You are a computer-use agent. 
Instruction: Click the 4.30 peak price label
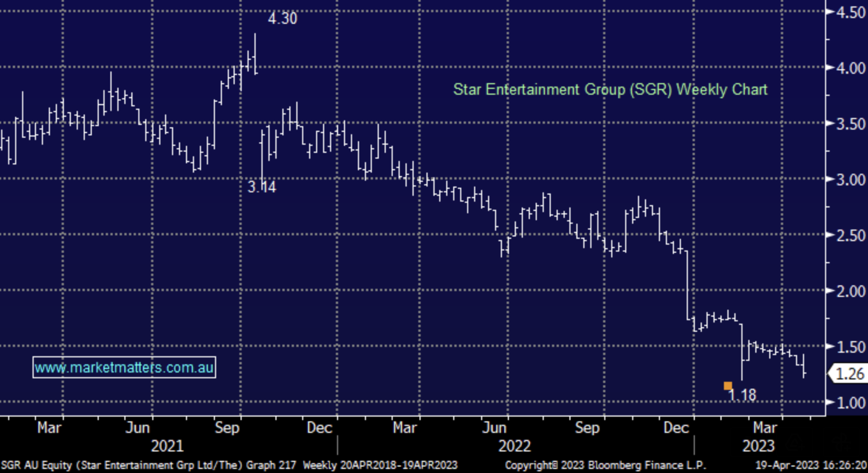(x=282, y=19)
